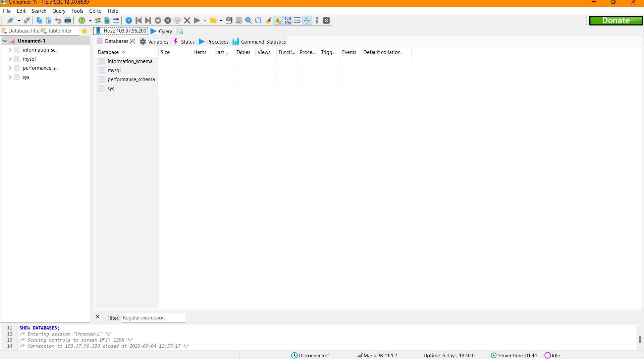Click the CSV import file icon

click(x=107, y=20)
